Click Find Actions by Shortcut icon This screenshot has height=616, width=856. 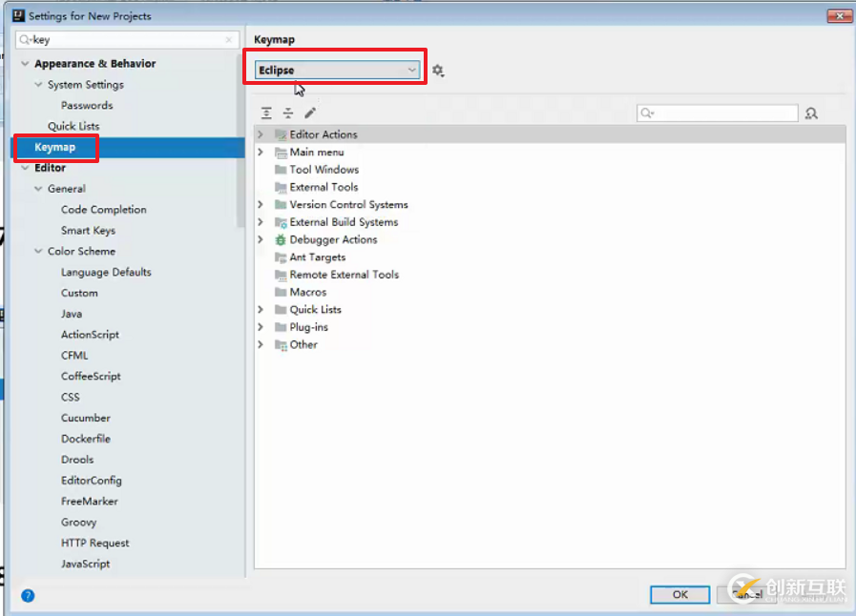(x=811, y=113)
